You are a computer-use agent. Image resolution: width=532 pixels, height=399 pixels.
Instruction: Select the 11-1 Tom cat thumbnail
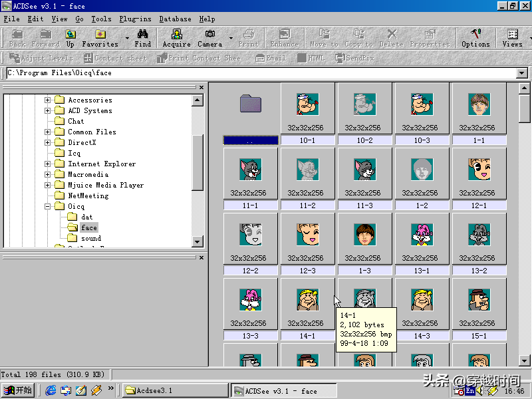pos(250,170)
